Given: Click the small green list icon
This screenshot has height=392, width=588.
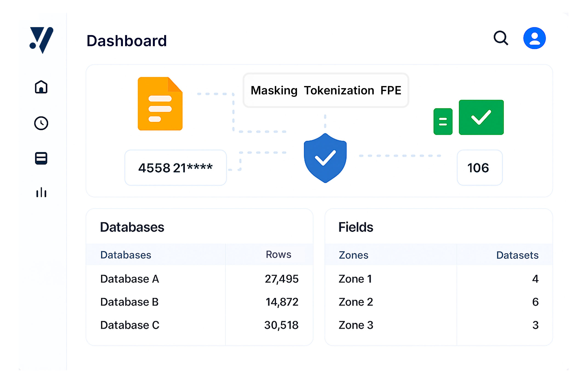Looking at the screenshot, I should (x=443, y=121).
